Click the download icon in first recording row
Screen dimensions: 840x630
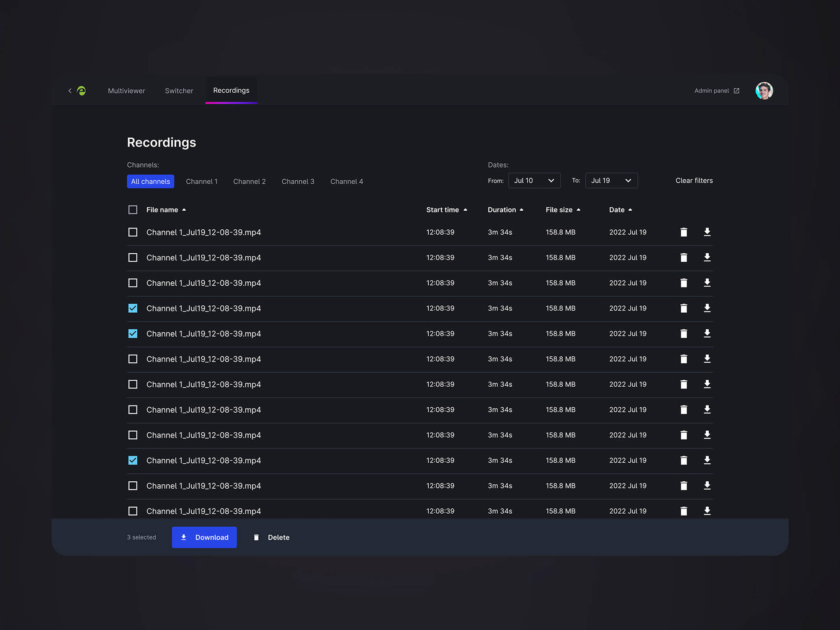(x=707, y=232)
